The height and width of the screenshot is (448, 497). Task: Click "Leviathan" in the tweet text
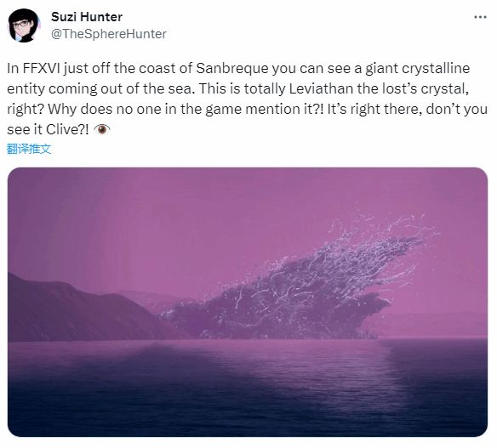321,88
